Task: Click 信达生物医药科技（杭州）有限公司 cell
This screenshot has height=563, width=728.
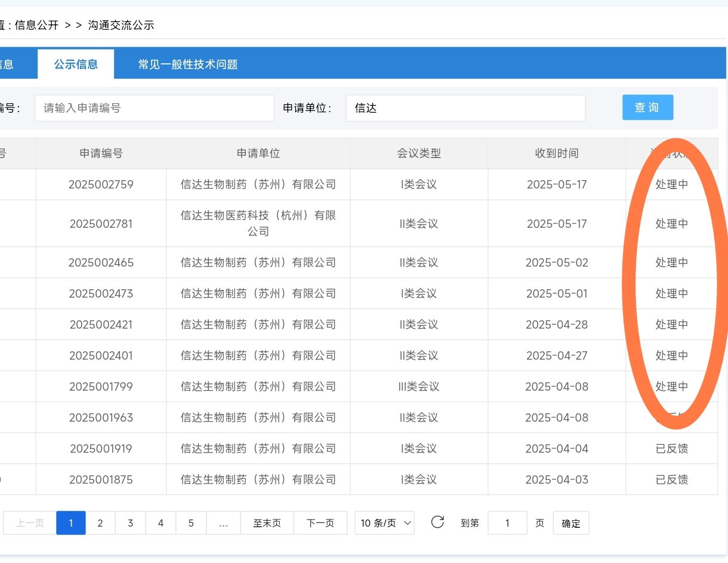Action: click(258, 223)
